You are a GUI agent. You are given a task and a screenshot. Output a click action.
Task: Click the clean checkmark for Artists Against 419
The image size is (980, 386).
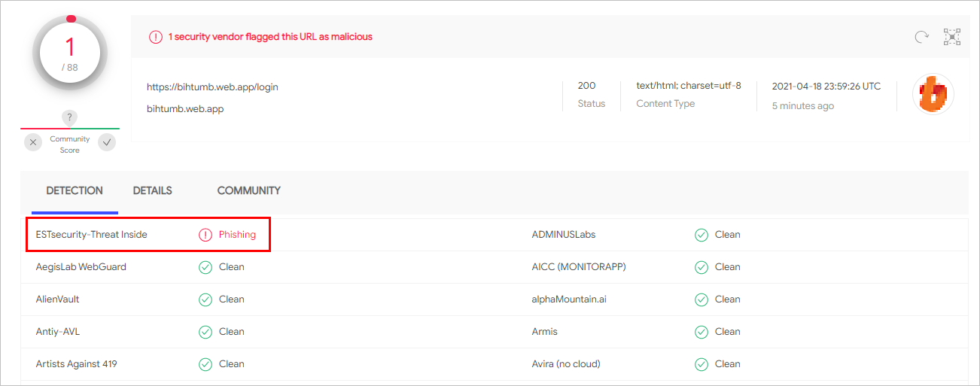tap(205, 364)
